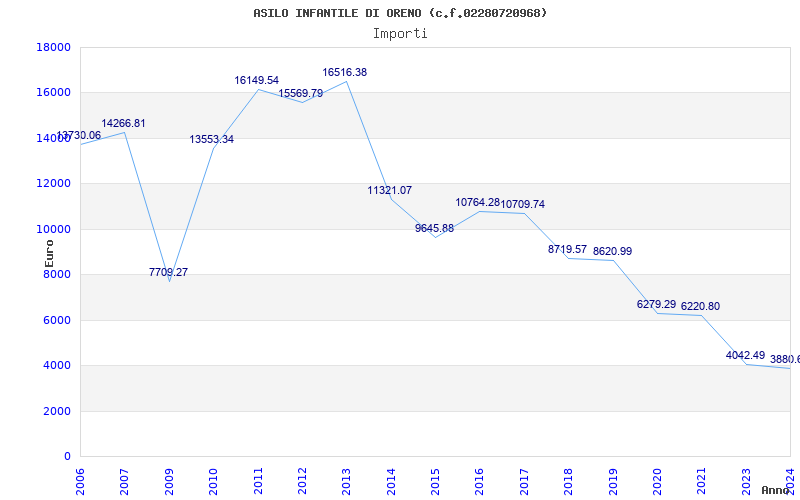800x500 pixels.
Task: Click the 2013 x-axis year label
Action: (x=346, y=481)
